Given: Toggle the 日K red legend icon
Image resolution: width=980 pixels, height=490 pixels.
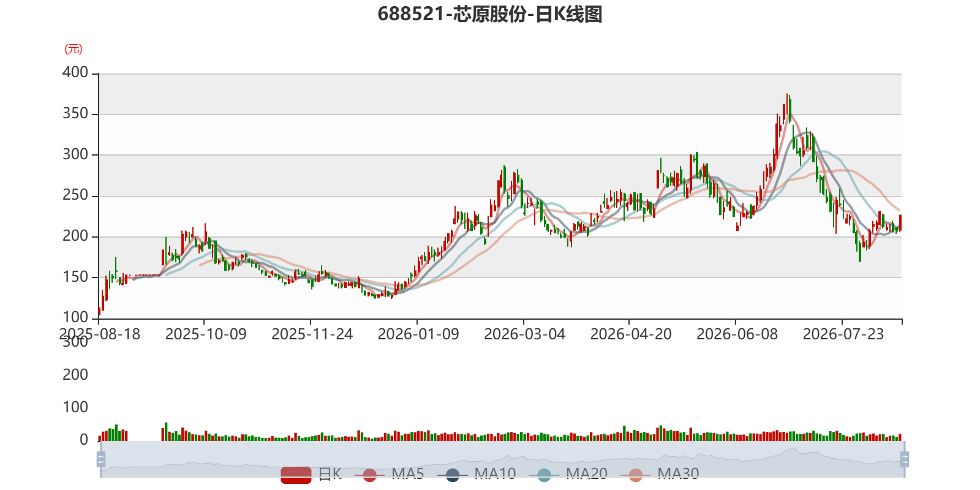Looking at the screenshot, I should pyautogui.click(x=296, y=475).
